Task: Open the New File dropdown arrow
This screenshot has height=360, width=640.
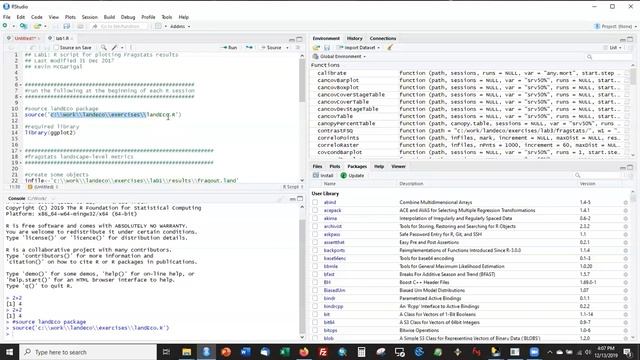Action: (13, 26)
